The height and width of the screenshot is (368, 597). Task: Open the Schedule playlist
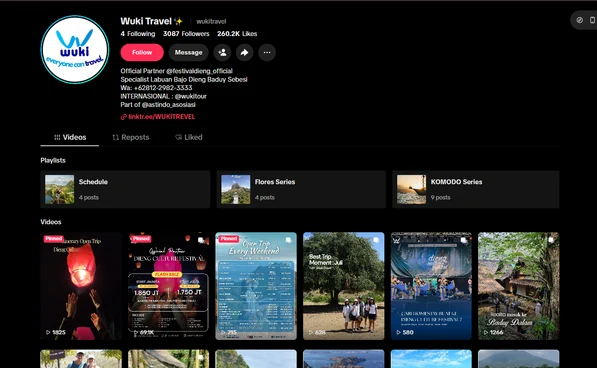coord(125,190)
